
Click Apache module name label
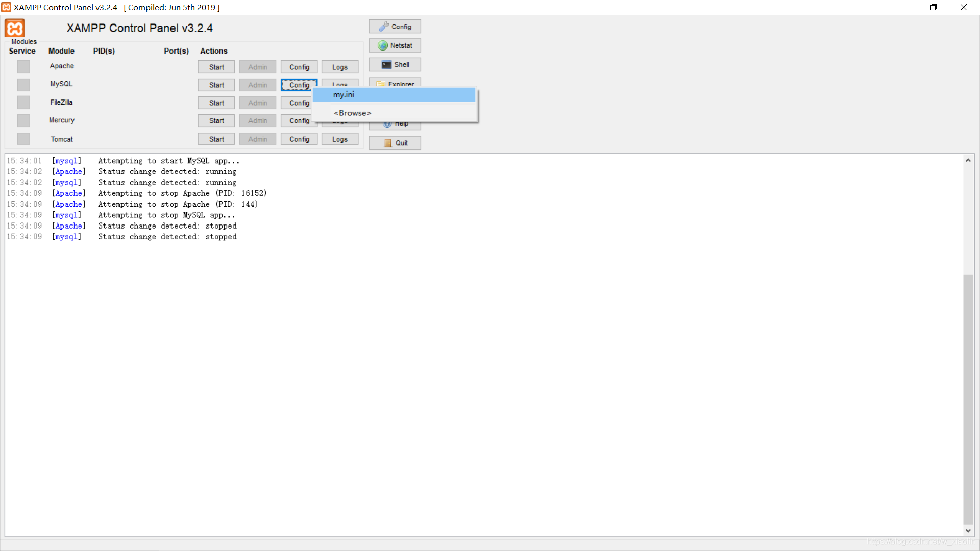[62, 66]
